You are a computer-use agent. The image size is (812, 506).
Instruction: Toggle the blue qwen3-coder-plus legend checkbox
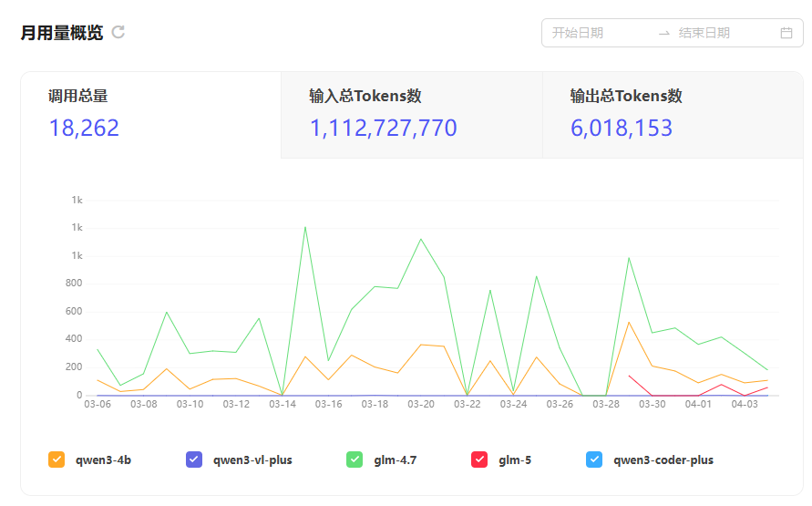pos(594,460)
